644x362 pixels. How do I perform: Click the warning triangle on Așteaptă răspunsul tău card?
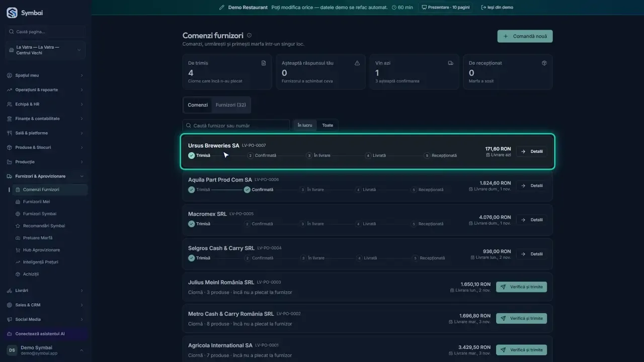pos(357,63)
